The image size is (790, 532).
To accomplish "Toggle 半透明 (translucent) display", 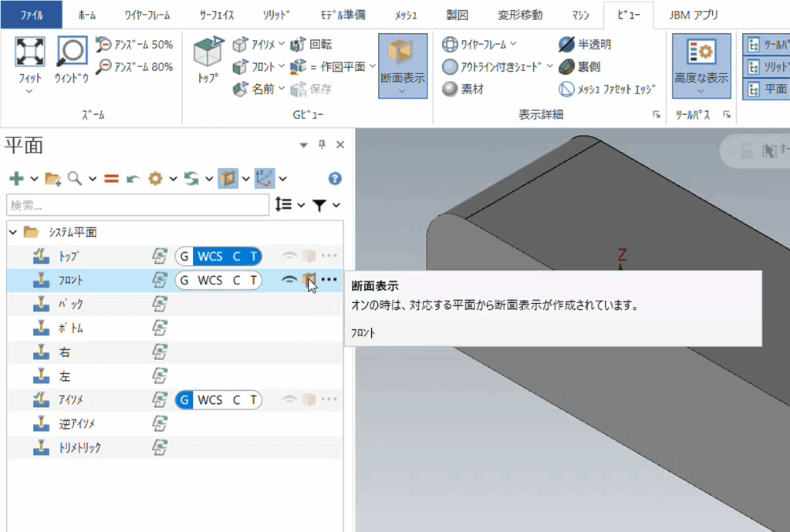I will (567, 45).
